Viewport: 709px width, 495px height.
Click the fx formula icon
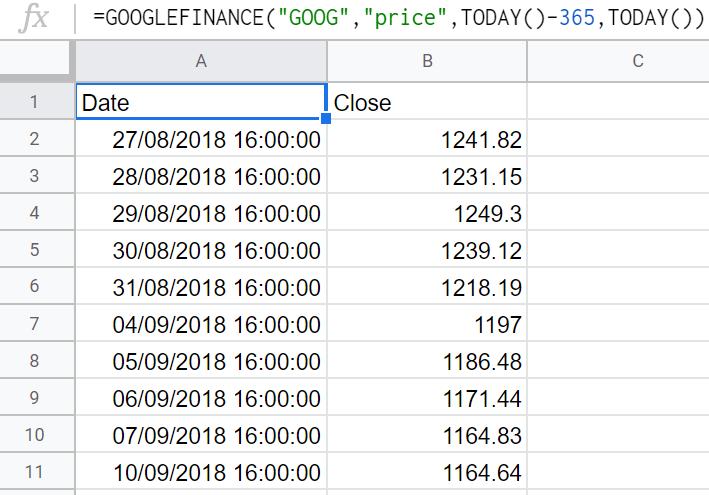pos(35,18)
